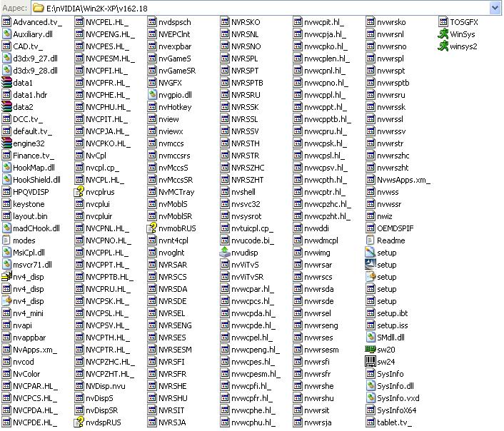504x431 pixels.
Task: Select the CAD.tv_ file
Action: tap(22, 46)
